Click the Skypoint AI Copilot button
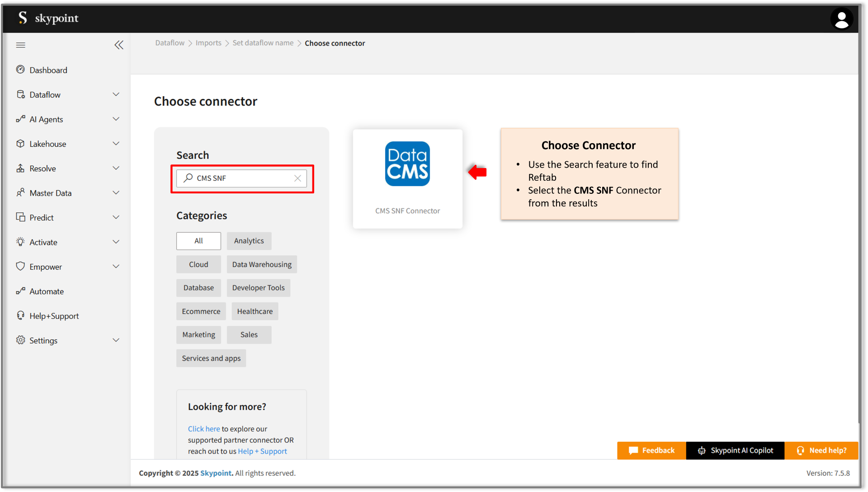Image resolution: width=868 pixels, height=492 pixels. click(735, 450)
